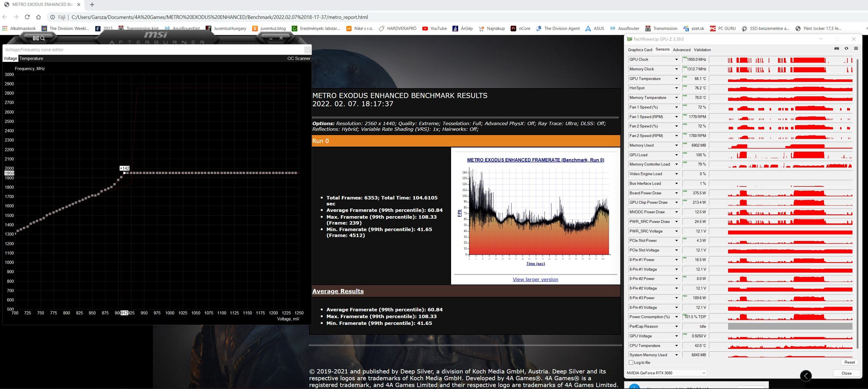Open the GPU-Z hamburger menu
This screenshot has width=868, height=389.
tap(856, 49)
